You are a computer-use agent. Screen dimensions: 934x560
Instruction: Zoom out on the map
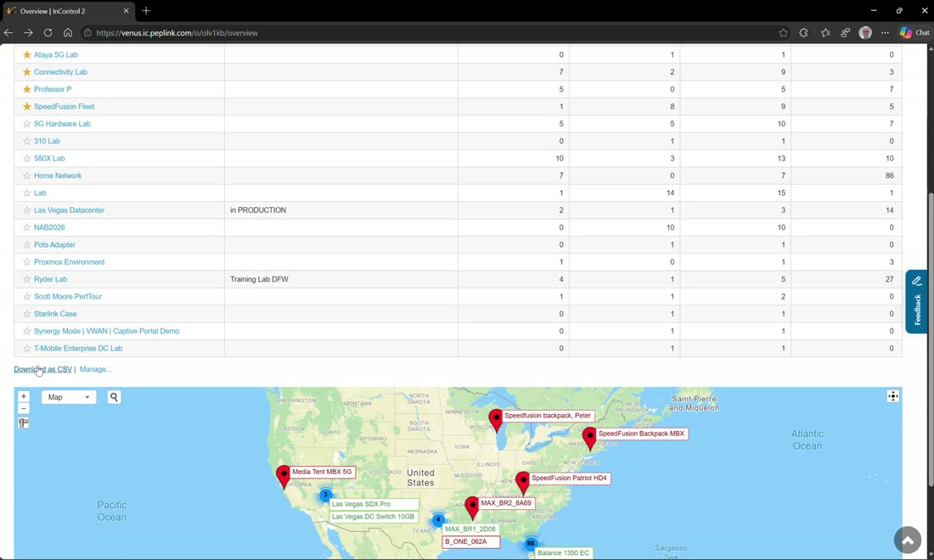(x=23, y=408)
